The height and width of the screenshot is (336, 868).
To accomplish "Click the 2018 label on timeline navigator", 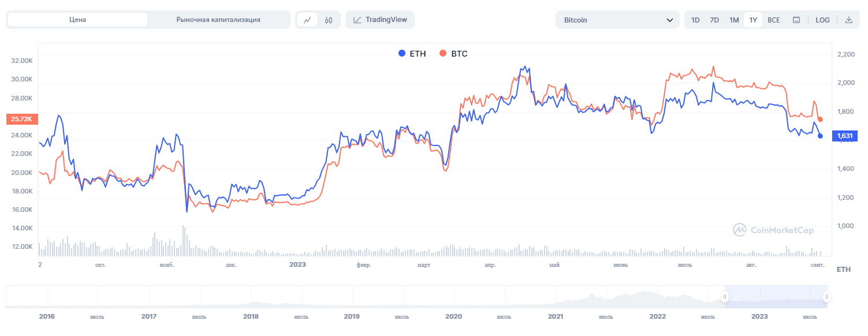I will click(251, 316).
